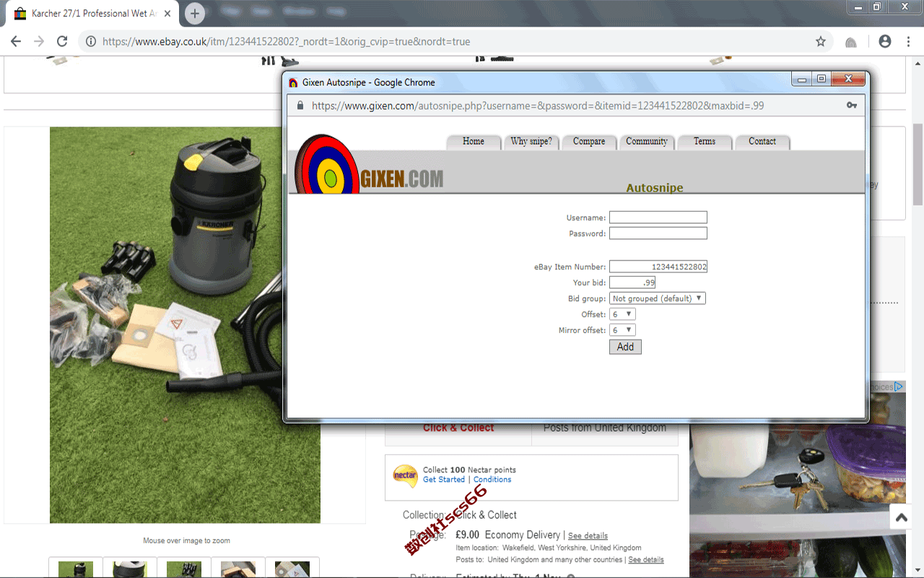Click the Gixen target logo
Screen dimensions: 924x578
click(327, 164)
